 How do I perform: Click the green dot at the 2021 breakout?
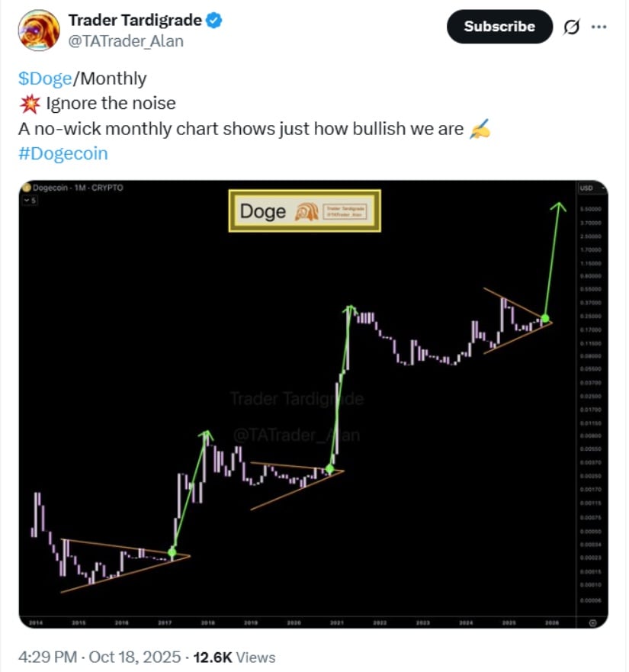coord(330,468)
